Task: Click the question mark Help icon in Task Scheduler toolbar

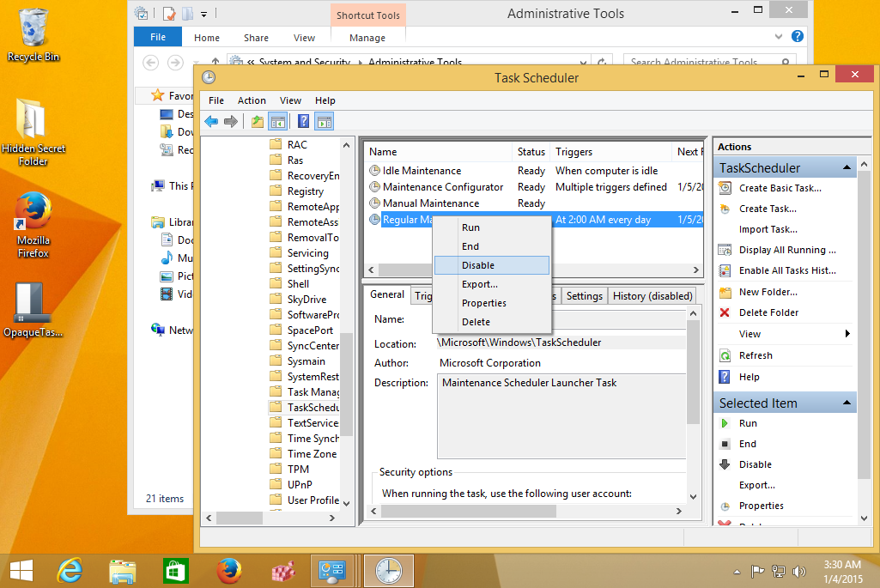Action: 303,121
